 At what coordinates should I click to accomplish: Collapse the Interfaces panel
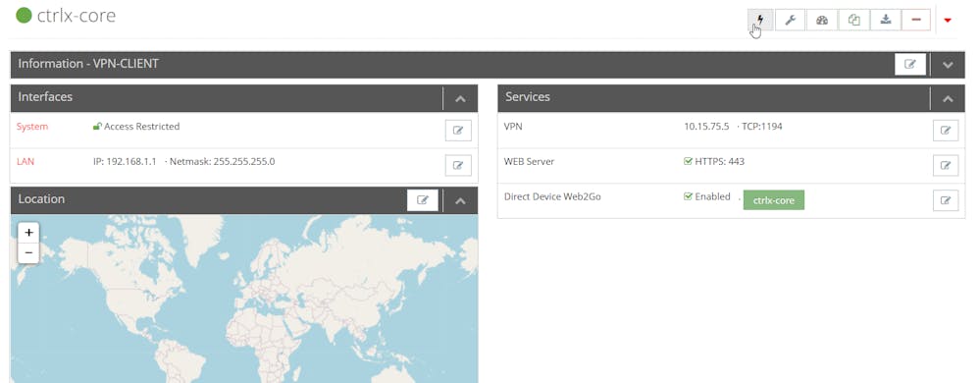[x=461, y=98]
